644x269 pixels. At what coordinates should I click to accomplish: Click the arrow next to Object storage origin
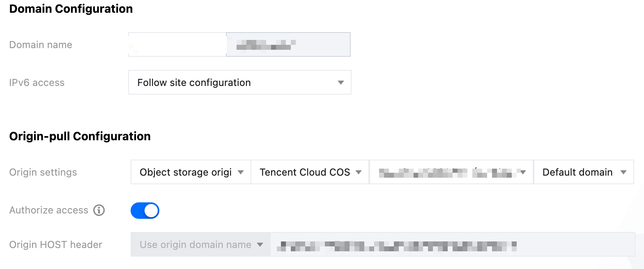coord(241,172)
